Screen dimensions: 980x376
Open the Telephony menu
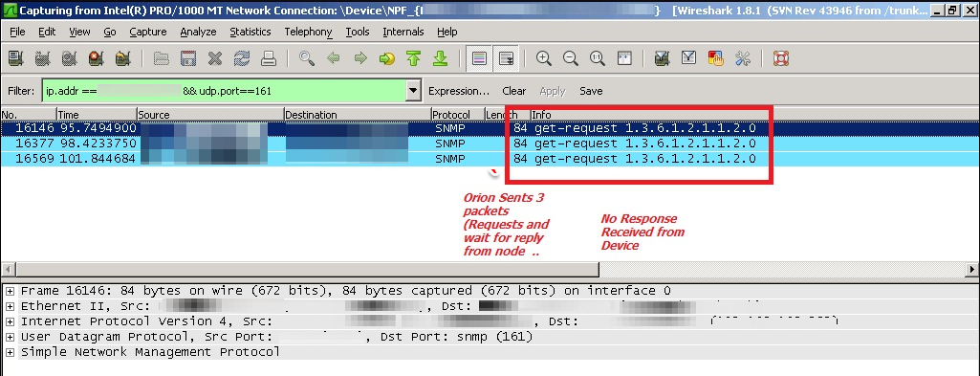pyautogui.click(x=308, y=32)
